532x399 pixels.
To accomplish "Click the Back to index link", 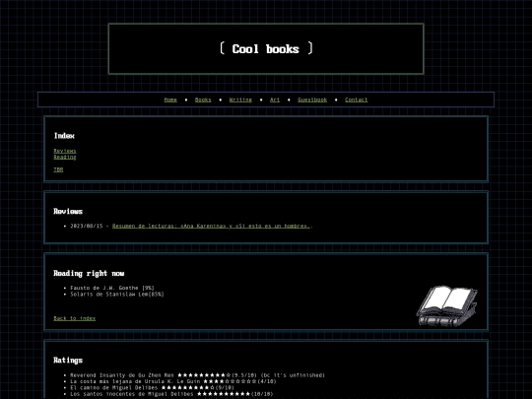I will tap(75, 318).
